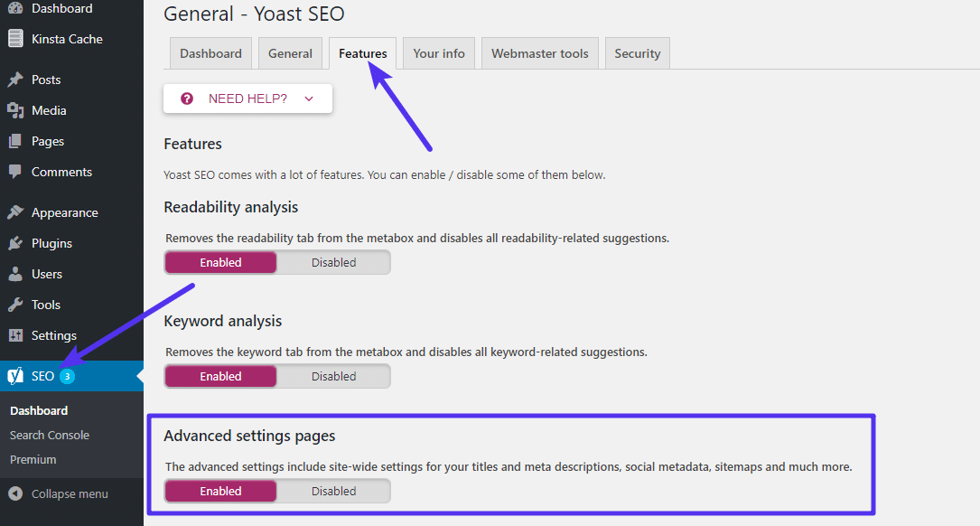980x526 pixels.
Task: Switch to the Webmaster tools tab
Action: pyautogui.click(x=539, y=52)
